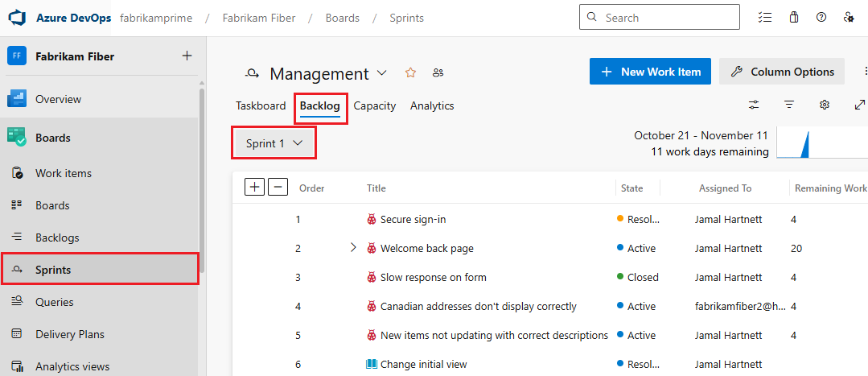Switch to the Capacity tab

(x=375, y=105)
